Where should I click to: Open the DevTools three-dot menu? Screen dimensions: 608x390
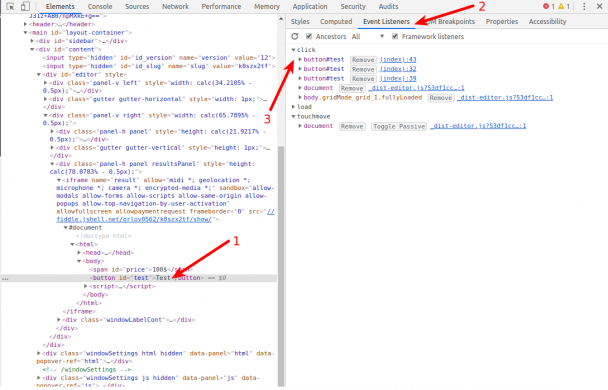[584, 6]
